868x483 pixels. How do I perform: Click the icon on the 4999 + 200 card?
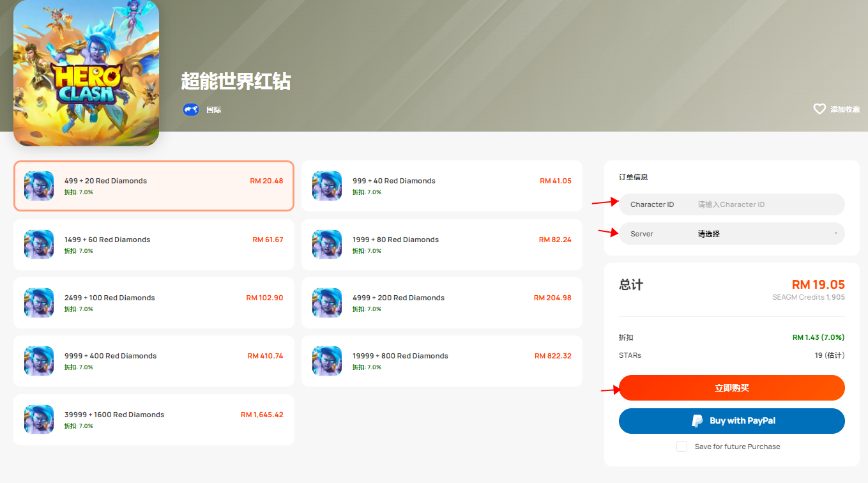(327, 303)
